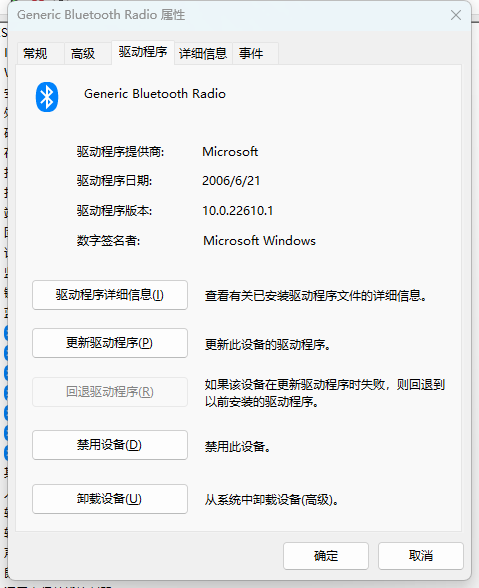This screenshot has width=479, height=588.
Task: Click the blue Bluetooth device icon
Action: tap(47, 97)
